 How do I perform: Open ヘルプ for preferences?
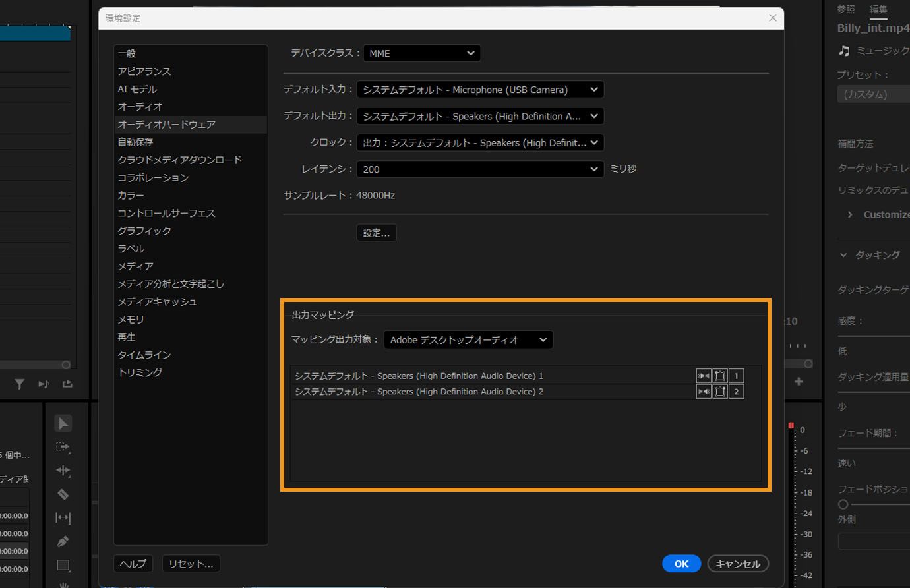pos(133,564)
